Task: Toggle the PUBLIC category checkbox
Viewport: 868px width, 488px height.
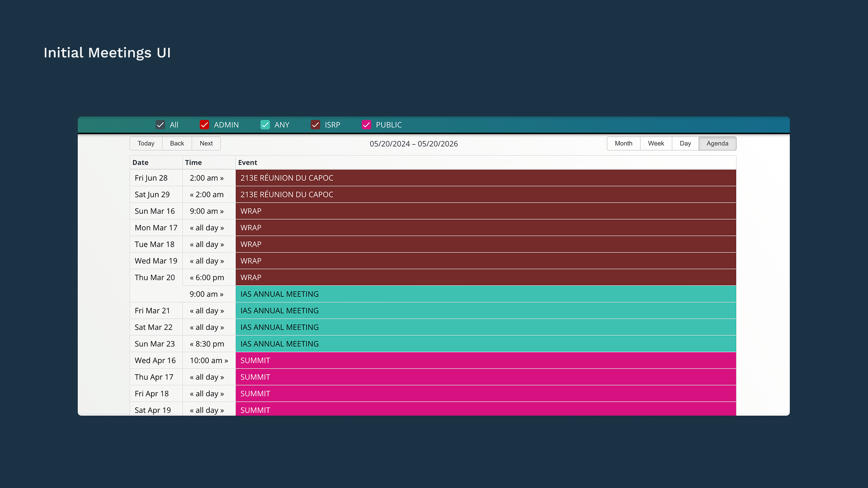Action: [x=366, y=125]
